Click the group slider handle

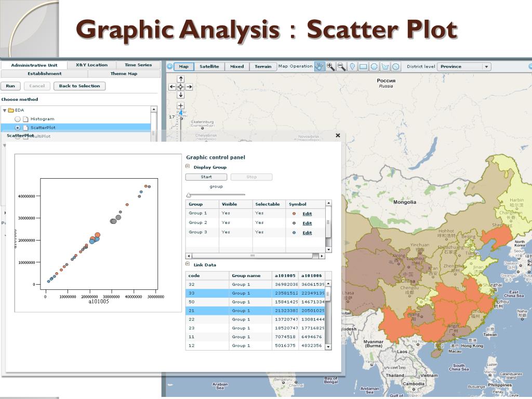189,195
